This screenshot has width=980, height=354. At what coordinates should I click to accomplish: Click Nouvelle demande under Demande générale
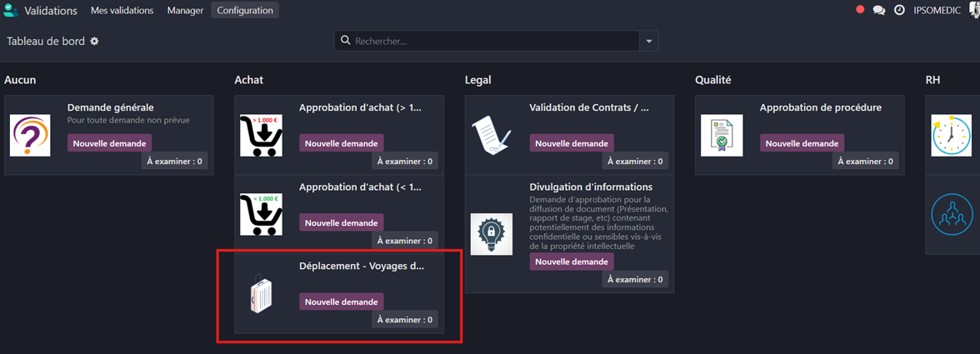110,143
